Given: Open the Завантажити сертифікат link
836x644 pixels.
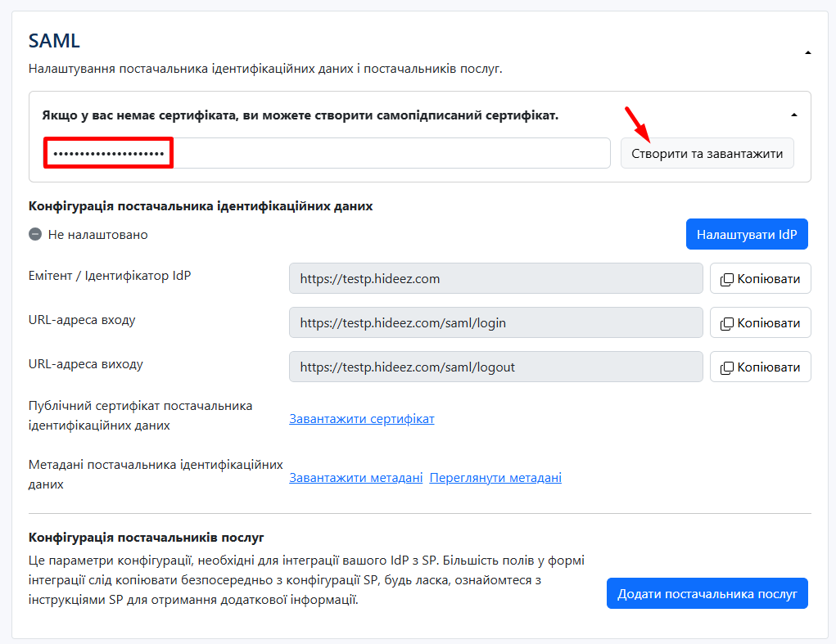Looking at the screenshot, I should 361,419.
